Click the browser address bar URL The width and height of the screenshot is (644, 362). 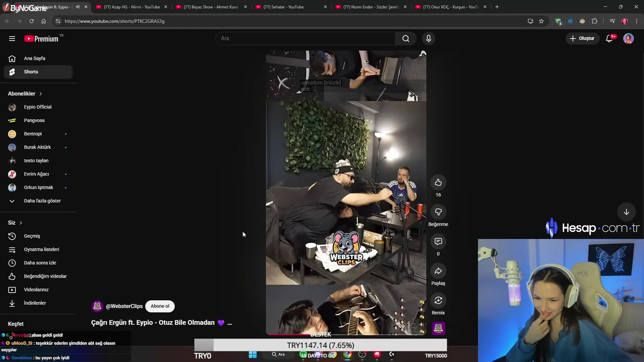point(115,21)
